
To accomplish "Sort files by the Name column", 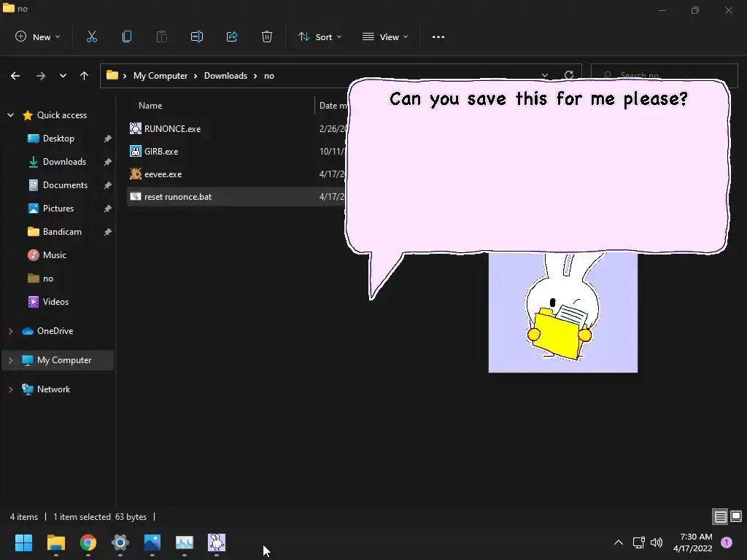I will click(150, 106).
